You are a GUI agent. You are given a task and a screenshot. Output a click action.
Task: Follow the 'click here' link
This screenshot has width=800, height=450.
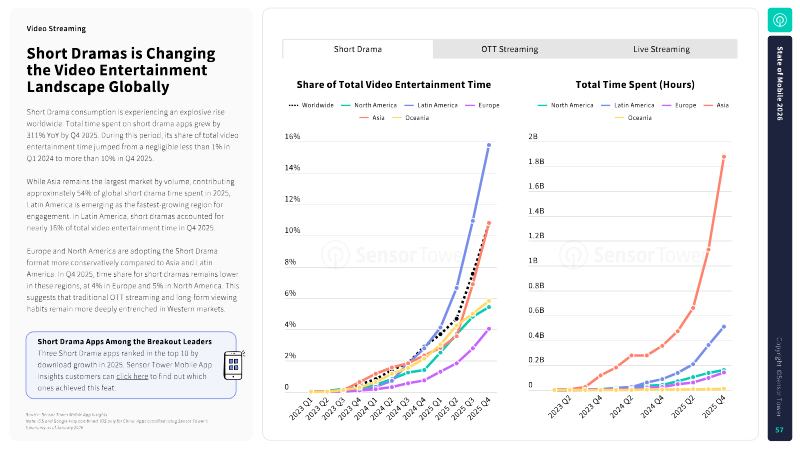tap(133, 376)
